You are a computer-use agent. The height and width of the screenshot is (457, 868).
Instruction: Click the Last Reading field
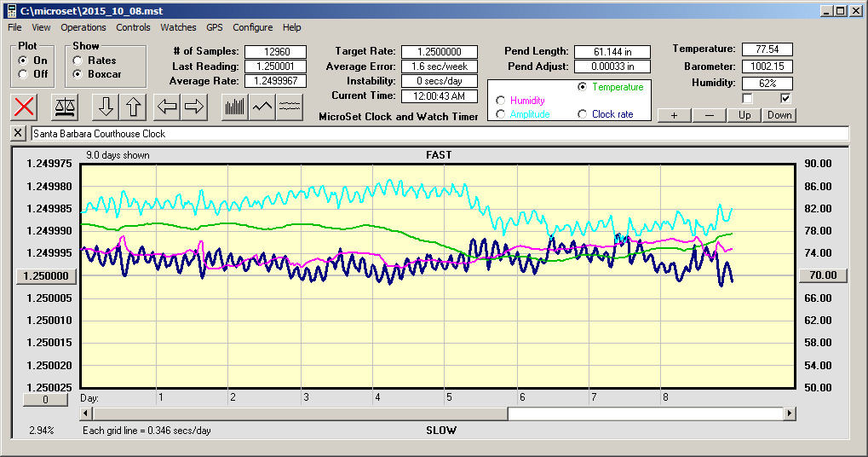pyautogui.click(x=276, y=67)
